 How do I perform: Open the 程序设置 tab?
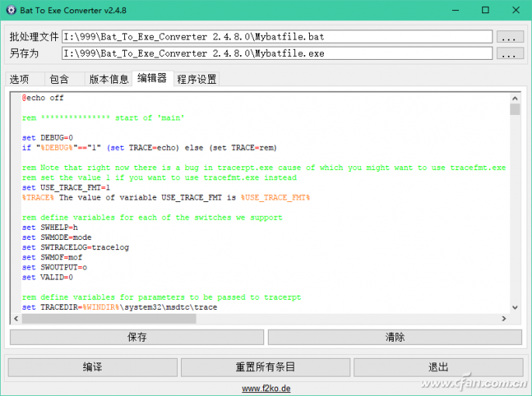[196, 79]
